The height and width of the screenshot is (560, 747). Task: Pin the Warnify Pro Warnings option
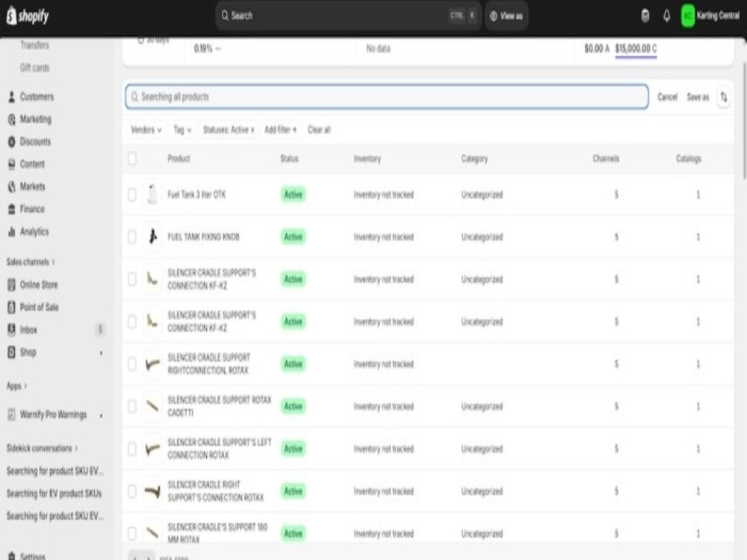click(x=101, y=415)
